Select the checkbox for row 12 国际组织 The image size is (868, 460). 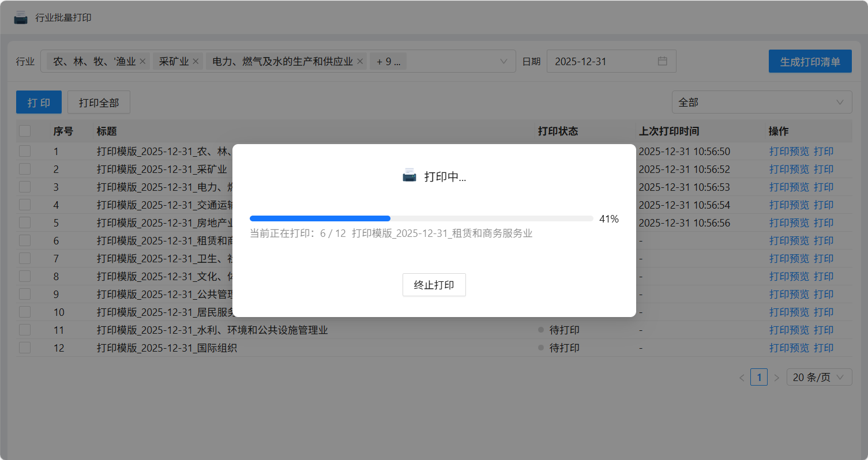point(25,348)
